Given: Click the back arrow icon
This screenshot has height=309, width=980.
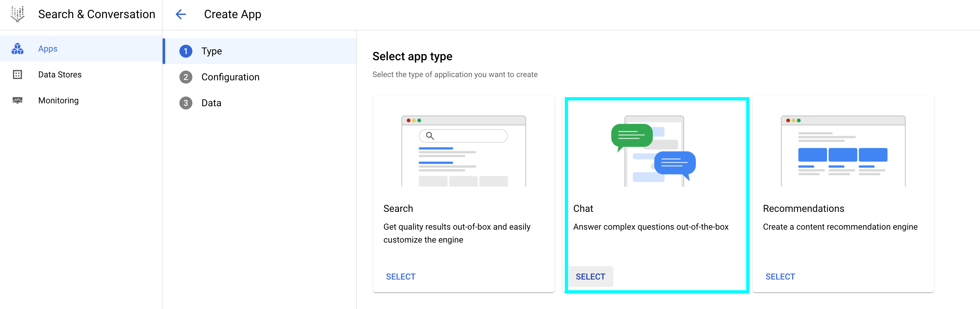Looking at the screenshot, I should point(181,15).
